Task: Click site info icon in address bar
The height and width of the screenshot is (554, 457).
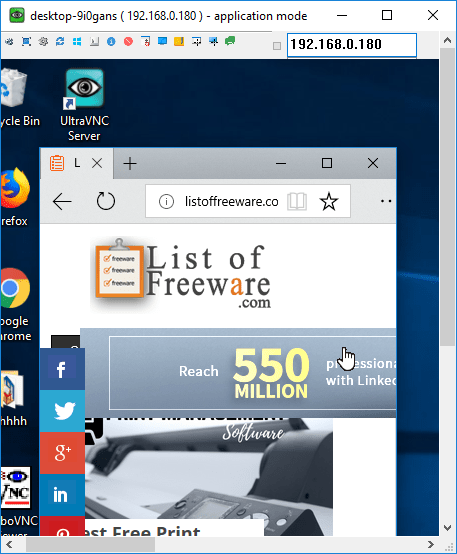Action: pyautogui.click(x=166, y=201)
